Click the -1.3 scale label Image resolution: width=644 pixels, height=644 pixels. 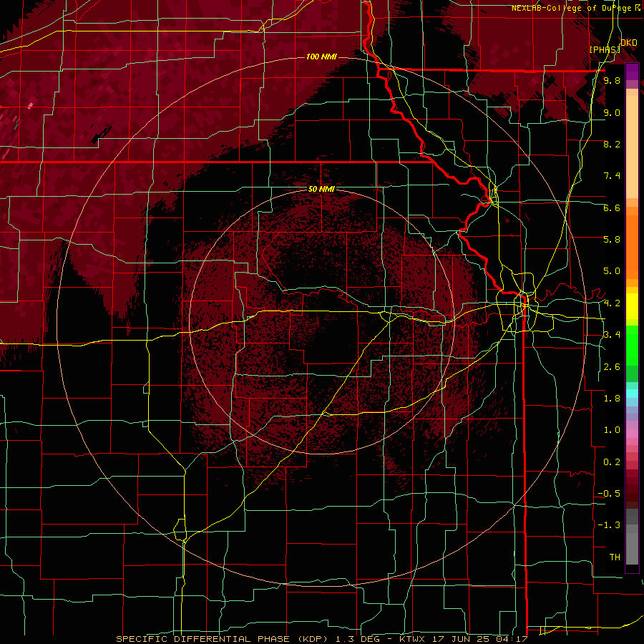tap(609, 525)
